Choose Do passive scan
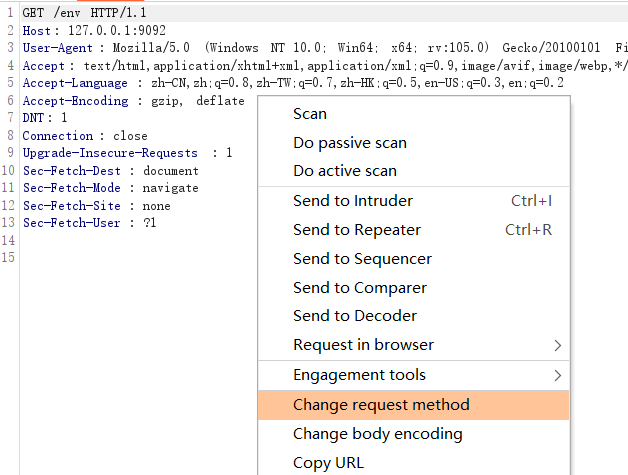This screenshot has height=475, width=628. point(413,143)
